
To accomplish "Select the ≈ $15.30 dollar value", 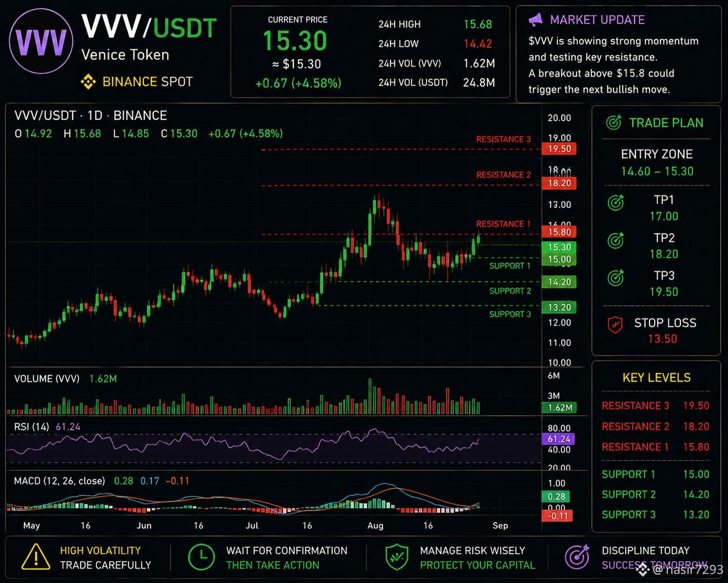I will (296, 64).
